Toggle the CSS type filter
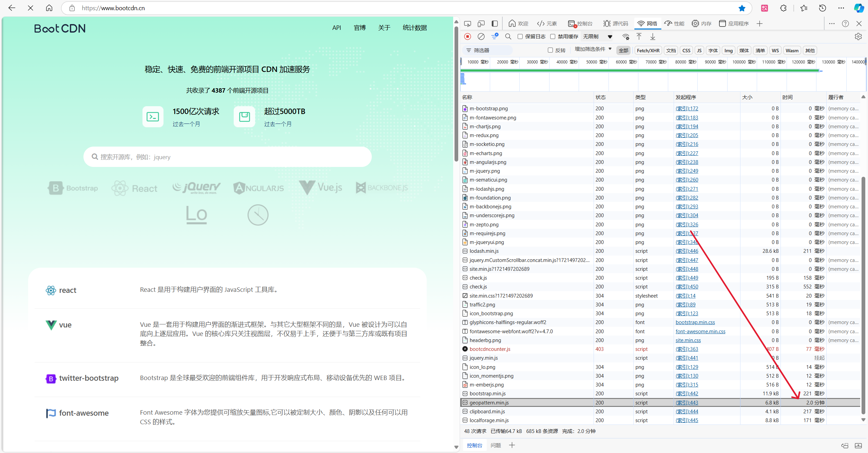 [686, 51]
